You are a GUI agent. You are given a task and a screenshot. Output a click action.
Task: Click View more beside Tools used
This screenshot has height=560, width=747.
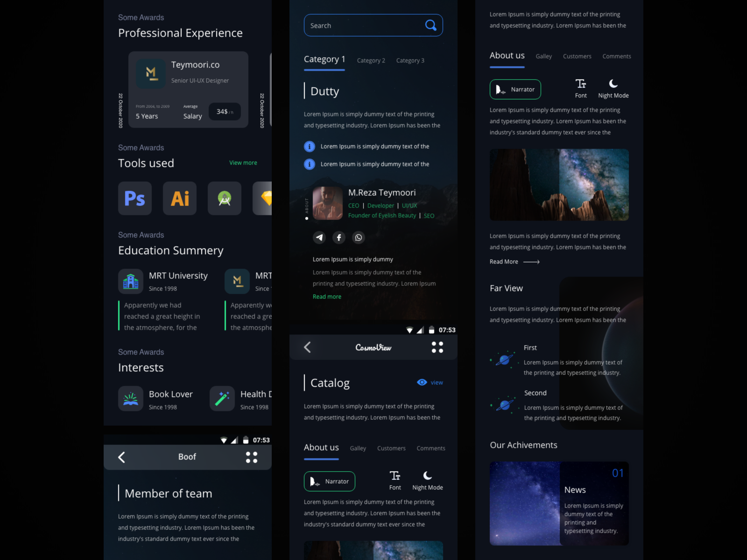point(243,162)
